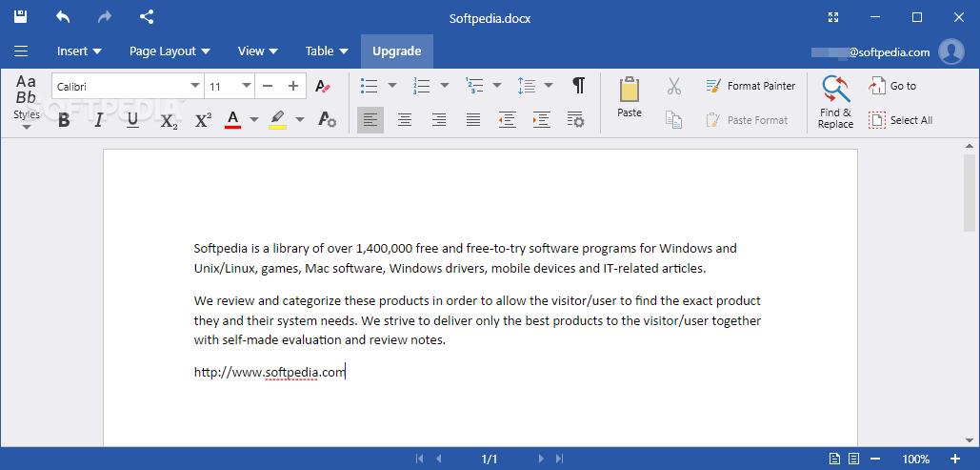This screenshot has height=470, width=980.
Task: Expand the line spacing dropdown arrow
Action: [549, 86]
